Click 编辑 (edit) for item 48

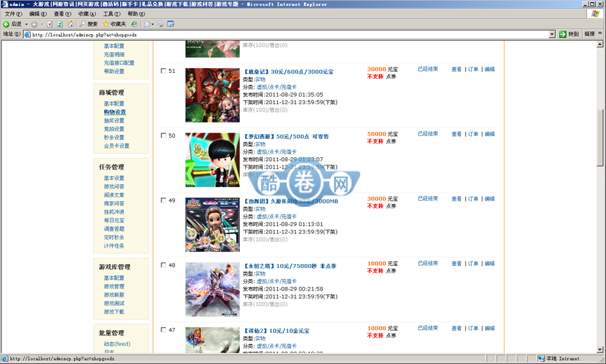[490, 264]
